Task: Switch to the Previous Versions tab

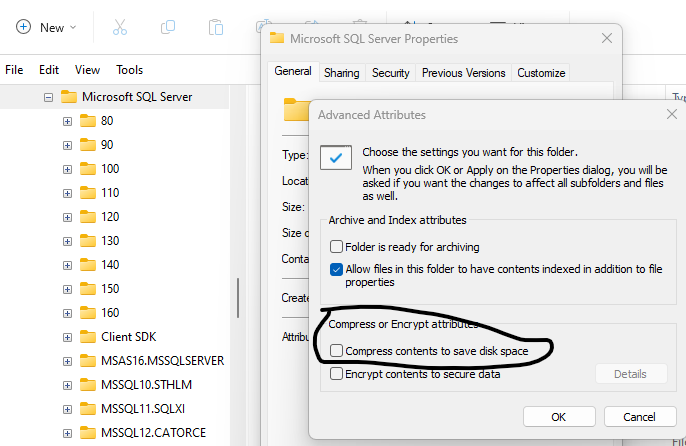Action: click(463, 73)
